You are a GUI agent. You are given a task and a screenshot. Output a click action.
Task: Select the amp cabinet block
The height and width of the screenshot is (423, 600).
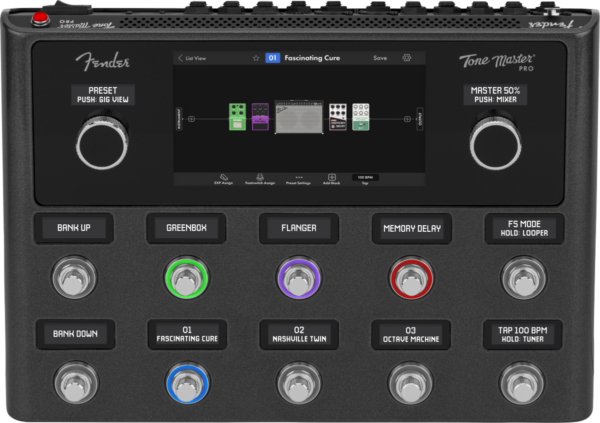point(298,118)
